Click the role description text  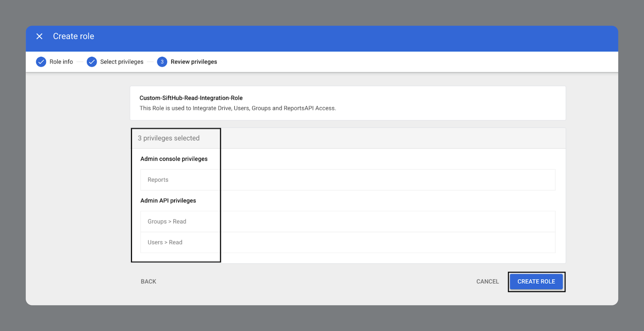[x=237, y=108]
